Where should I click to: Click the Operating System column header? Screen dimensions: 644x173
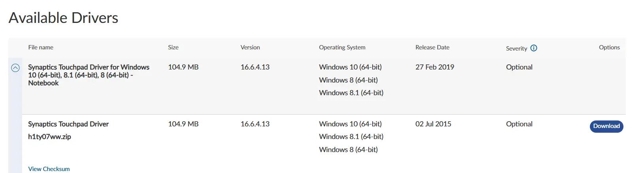[342, 47]
